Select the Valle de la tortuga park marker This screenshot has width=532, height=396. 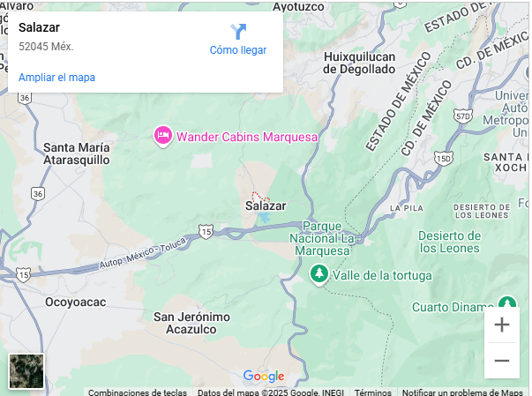click(x=318, y=274)
